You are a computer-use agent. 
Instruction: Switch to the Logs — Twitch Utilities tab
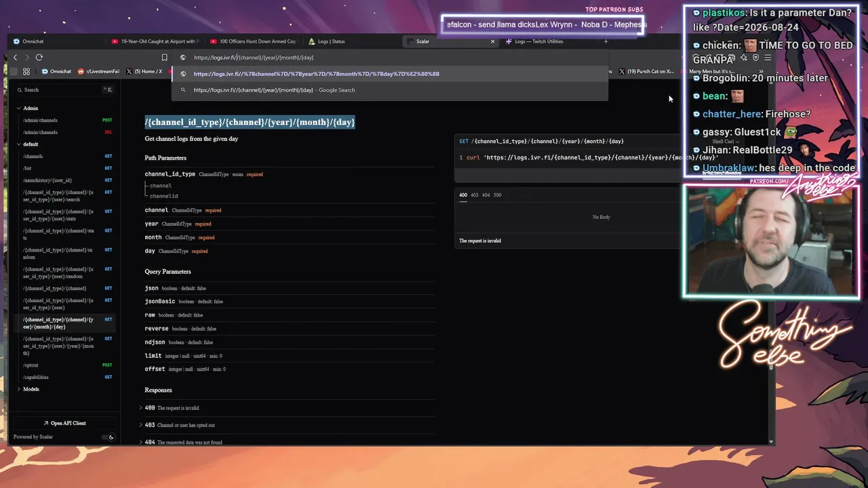tap(548, 41)
